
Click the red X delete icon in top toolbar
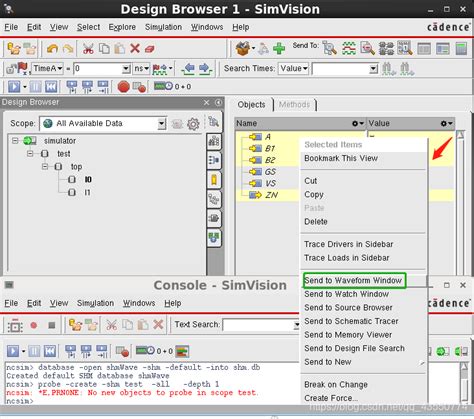pos(135,49)
